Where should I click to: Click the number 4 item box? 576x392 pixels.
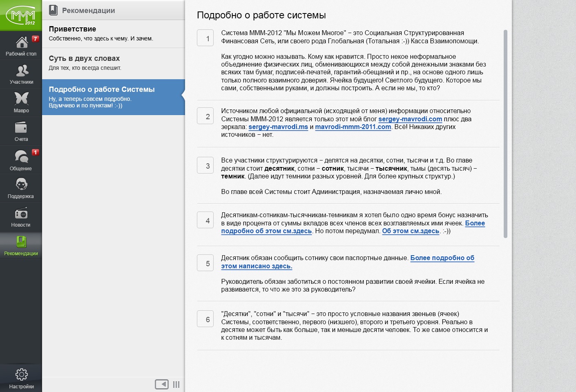[205, 220]
